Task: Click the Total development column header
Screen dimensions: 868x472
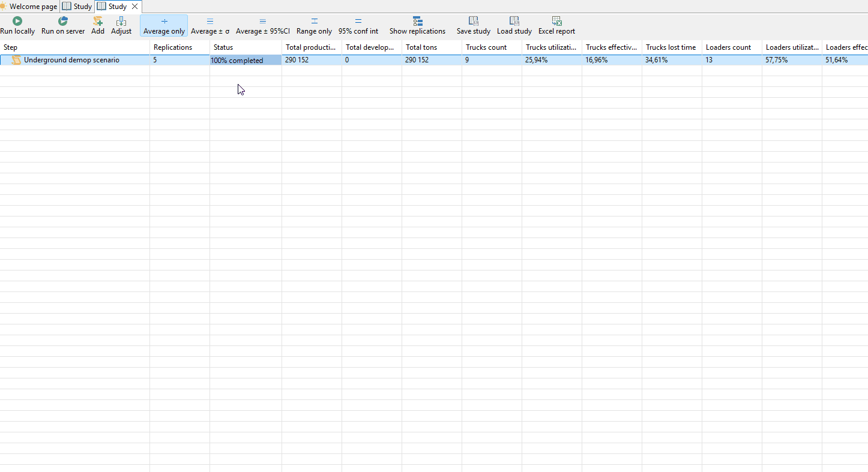Action: (372, 47)
